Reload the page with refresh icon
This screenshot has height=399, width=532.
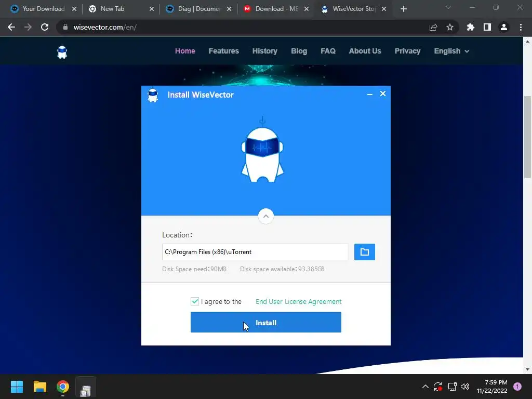(x=45, y=27)
